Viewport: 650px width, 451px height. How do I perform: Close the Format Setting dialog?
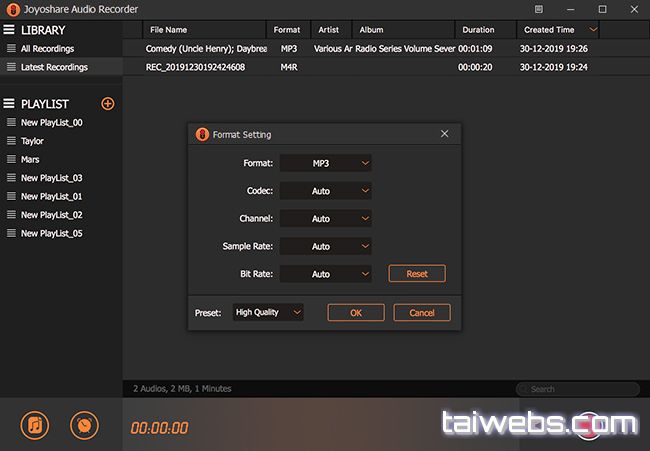point(445,134)
